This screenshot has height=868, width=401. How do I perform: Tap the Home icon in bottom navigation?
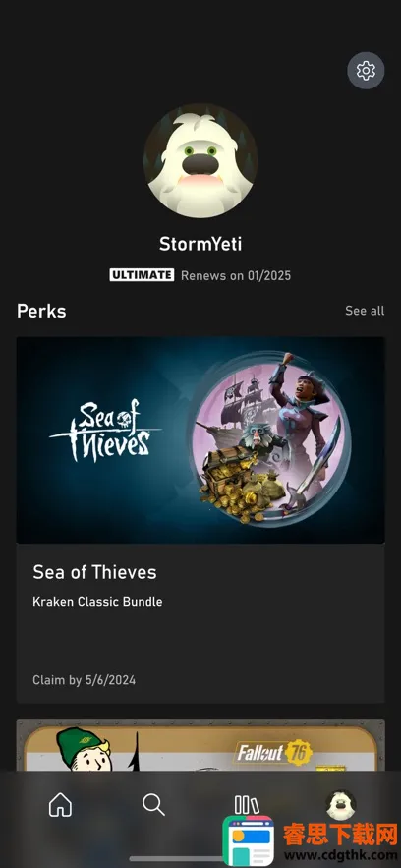pos(60,804)
